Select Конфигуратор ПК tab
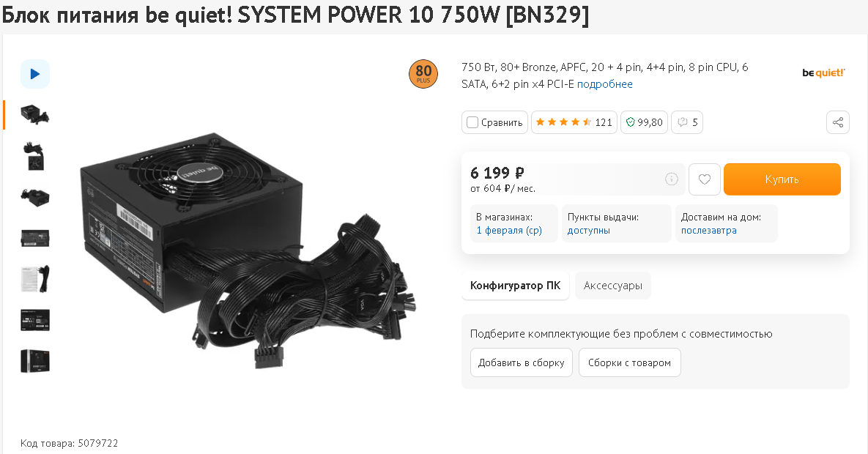 [x=516, y=286]
